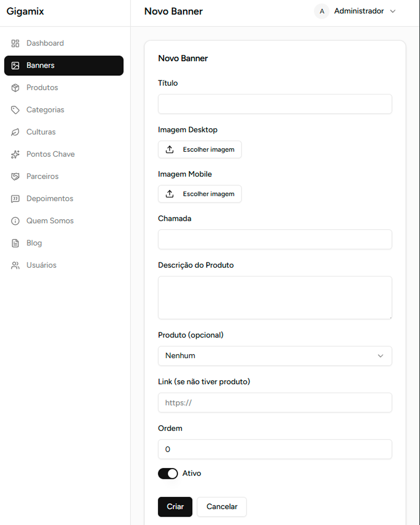Viewport: 420px width, 525px height.
Task: Navigate to Culturas
Action: coord(64,132)
